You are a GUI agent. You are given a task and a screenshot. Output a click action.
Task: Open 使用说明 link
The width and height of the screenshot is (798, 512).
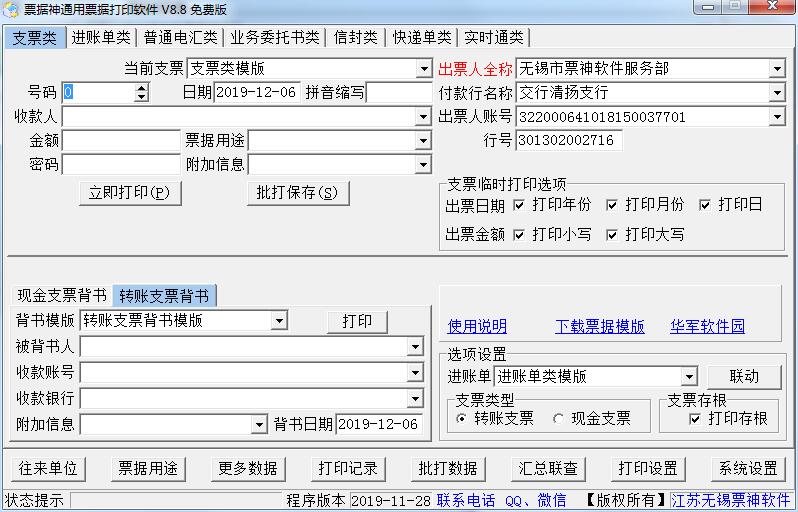pyautogui.click(x=477, y=326)
